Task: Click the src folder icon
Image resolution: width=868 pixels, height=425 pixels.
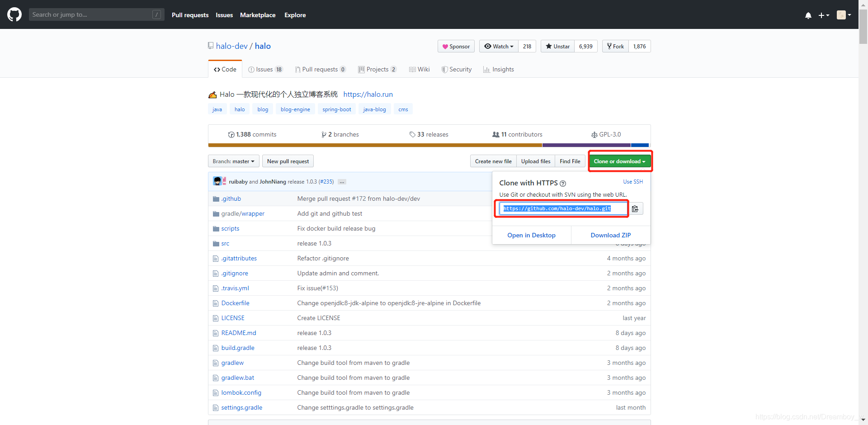Action: 216,244
